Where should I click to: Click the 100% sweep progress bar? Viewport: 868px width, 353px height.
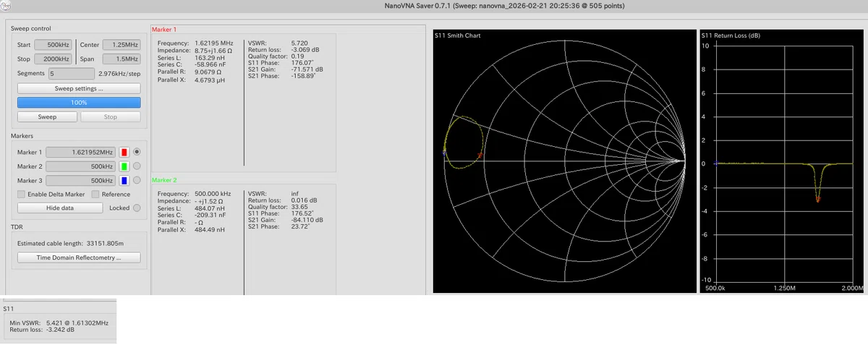pyautogui.click(x=79, y=103)
